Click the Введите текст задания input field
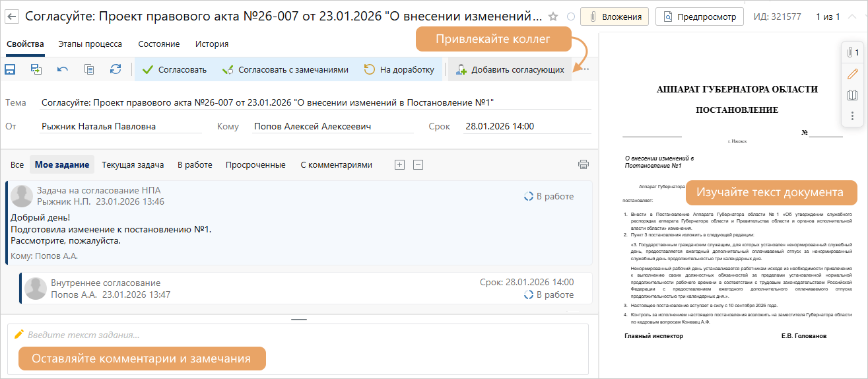 pos(297,335)
